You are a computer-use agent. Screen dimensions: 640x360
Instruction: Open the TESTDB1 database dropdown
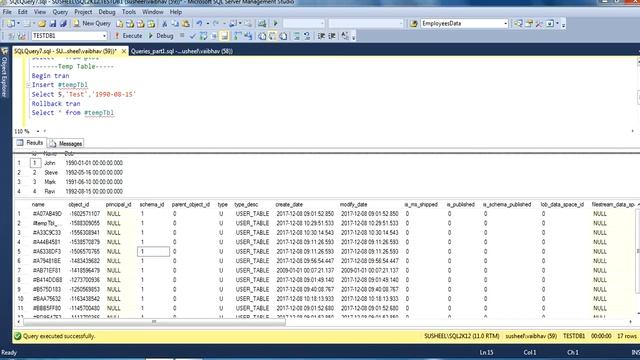104,36
